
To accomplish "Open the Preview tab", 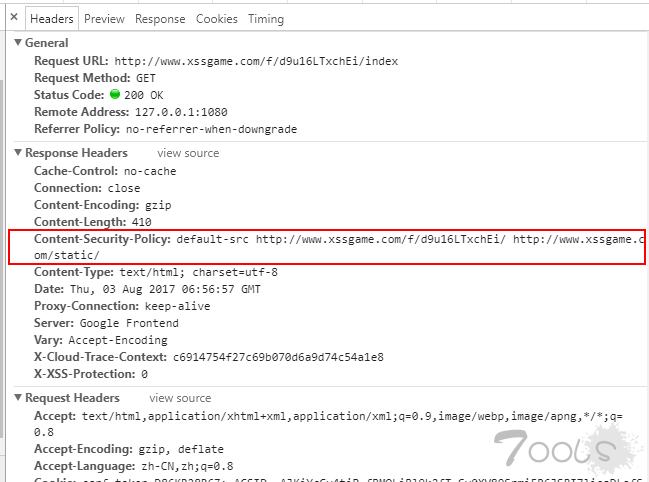I will pos(104,19).
